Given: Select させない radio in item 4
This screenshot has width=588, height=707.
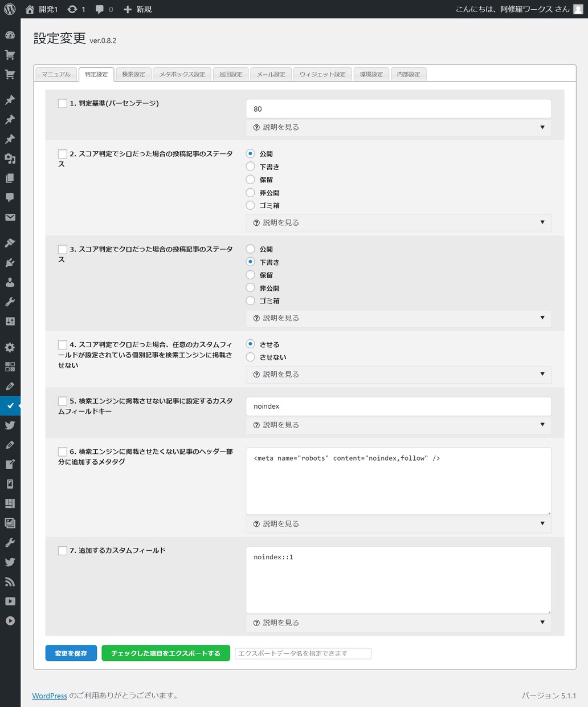Looking at the screenshot, I should 250,357.
